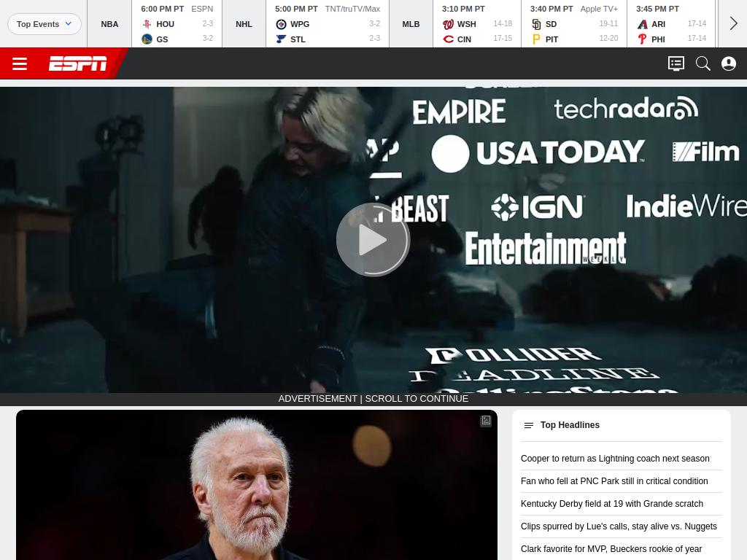
Task: Click Pittsburgh Pirates team logo
Action: pyautogui.click(x=536, y=39)
